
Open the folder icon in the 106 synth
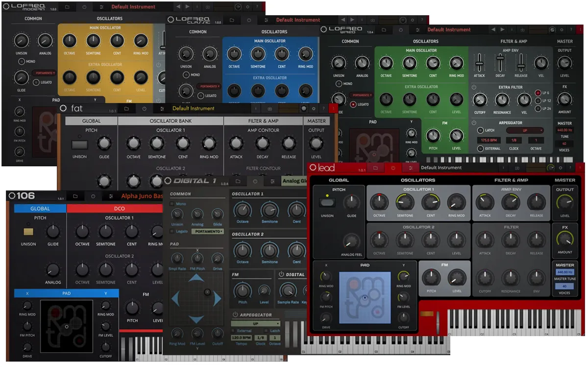75,196
